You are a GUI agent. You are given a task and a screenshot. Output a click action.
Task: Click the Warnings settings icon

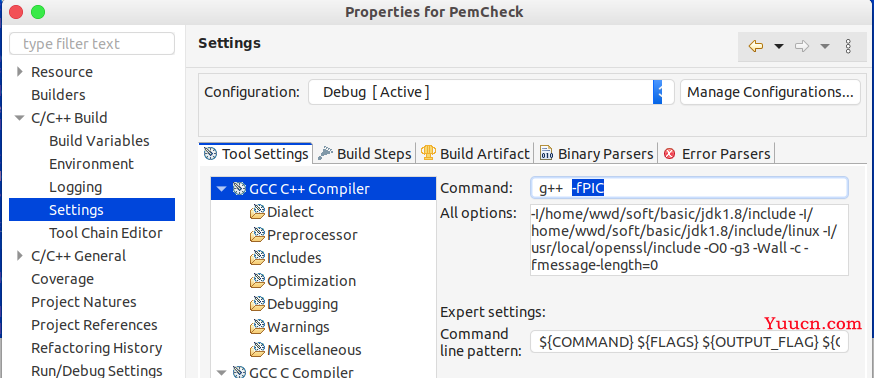[257, 327]
